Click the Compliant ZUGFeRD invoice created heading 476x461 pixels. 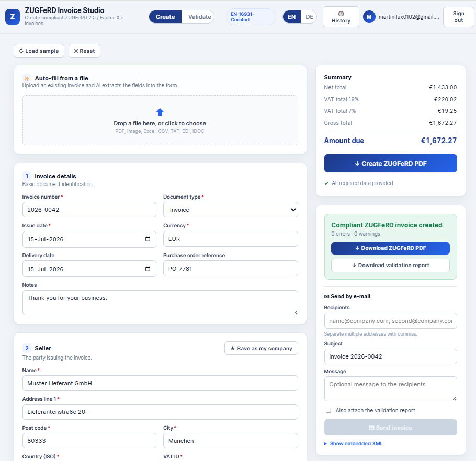(x=387, y=225)
